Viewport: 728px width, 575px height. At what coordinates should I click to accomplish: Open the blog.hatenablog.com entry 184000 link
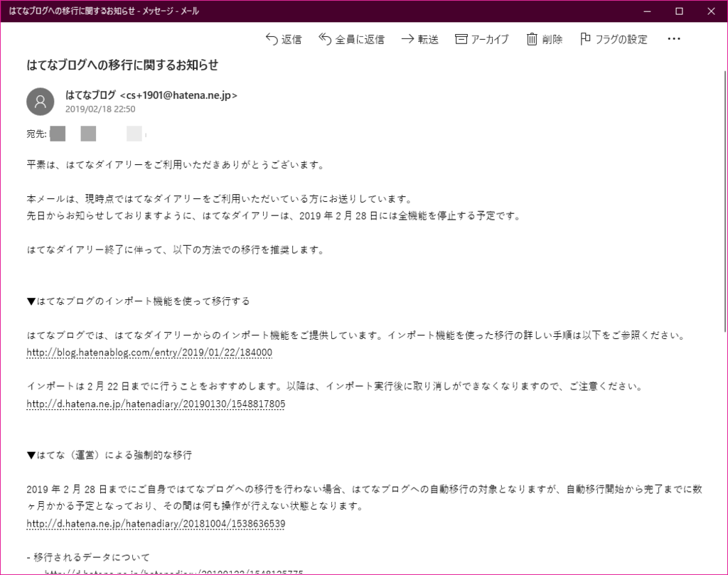tap(149, 353)
